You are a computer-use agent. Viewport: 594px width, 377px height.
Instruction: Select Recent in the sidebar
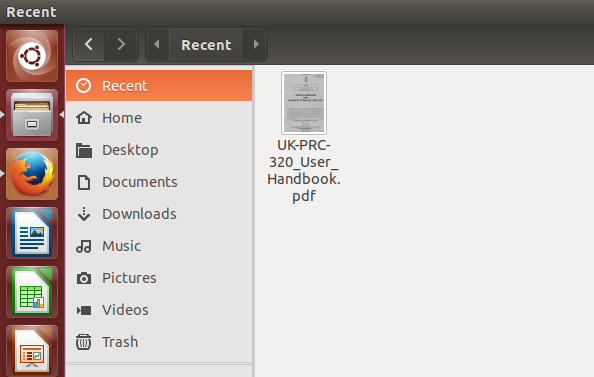[159, 86]
